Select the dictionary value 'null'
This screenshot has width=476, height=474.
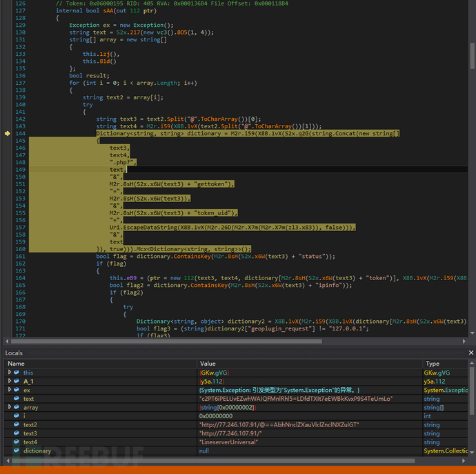[204, 451]
